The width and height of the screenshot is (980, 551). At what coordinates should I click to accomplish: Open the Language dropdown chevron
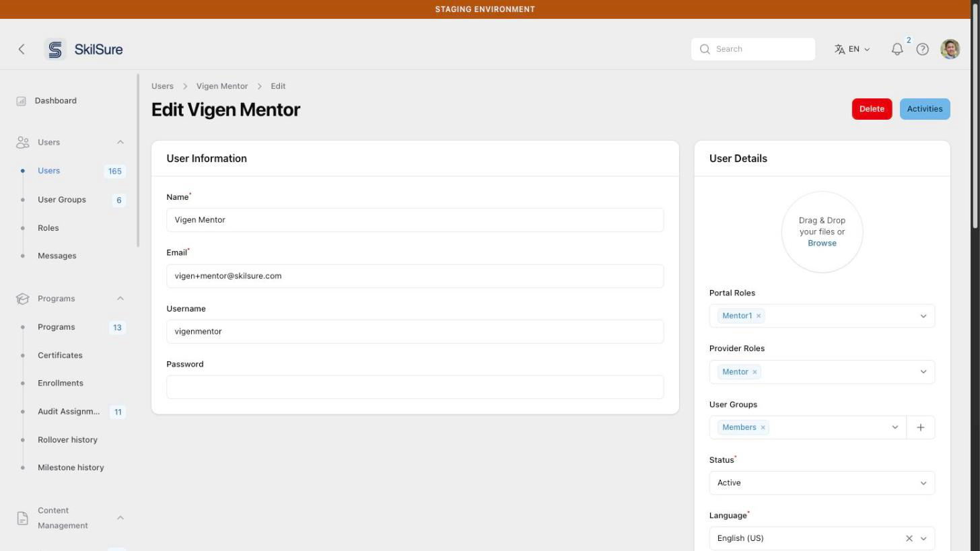(x=923, y=538)
